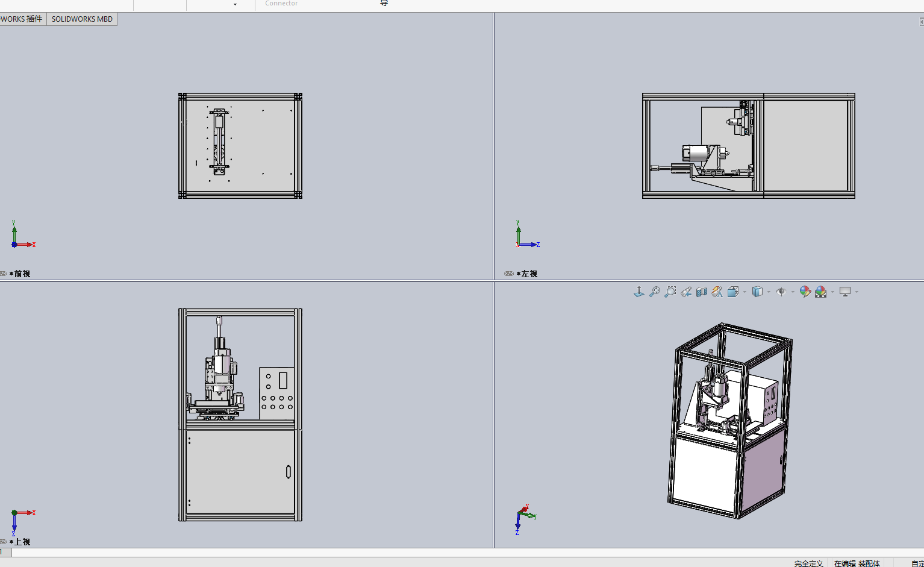Expand the View Orientation dropdown arrow
Screen dimensions: 924x567
pos(745,292)
